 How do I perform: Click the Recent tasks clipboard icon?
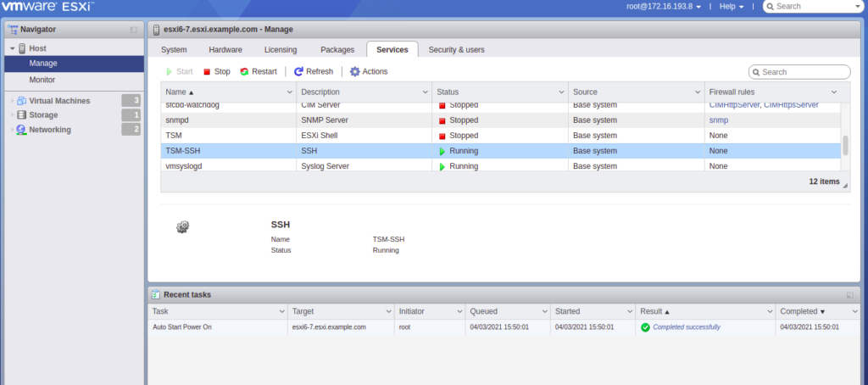pyautogui.click(x=156, y=295)
